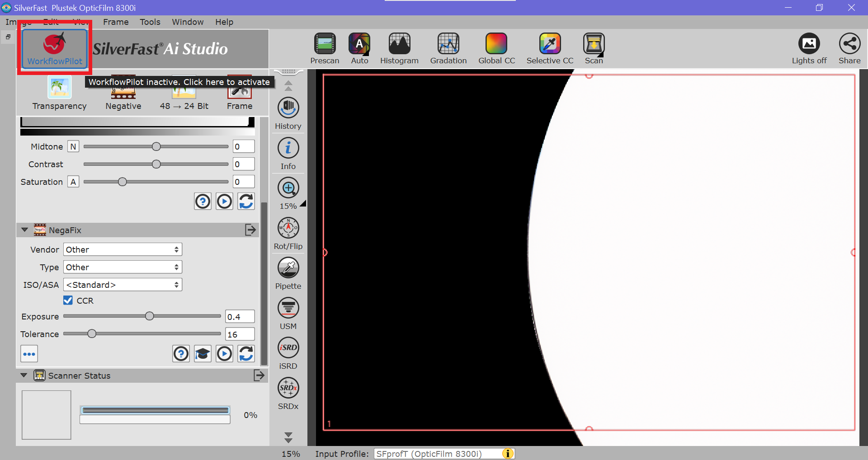Open the NegaFix help question icon

point(181,353)
